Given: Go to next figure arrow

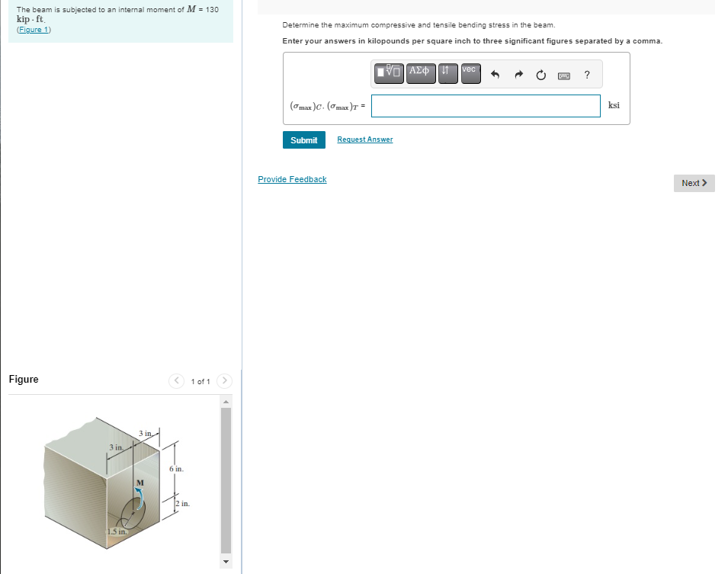Looking at the screenshot, I should (224, 381).
